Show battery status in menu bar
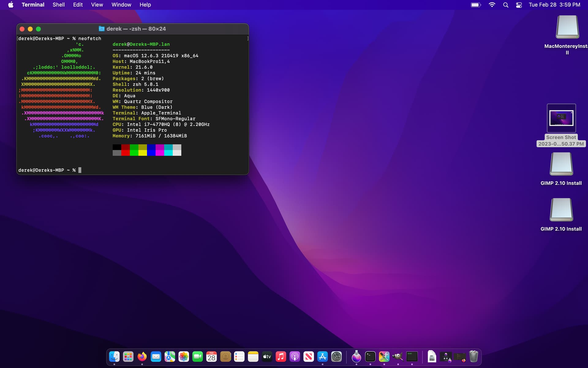 pyautogui.click(x=476, y=5)
